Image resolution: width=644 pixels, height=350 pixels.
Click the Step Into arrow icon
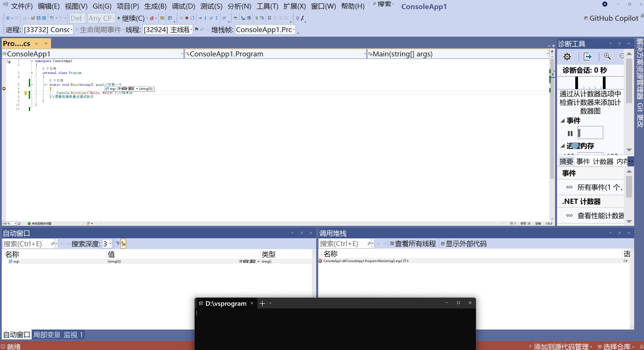pyautogui.click(x=205, y=18)
